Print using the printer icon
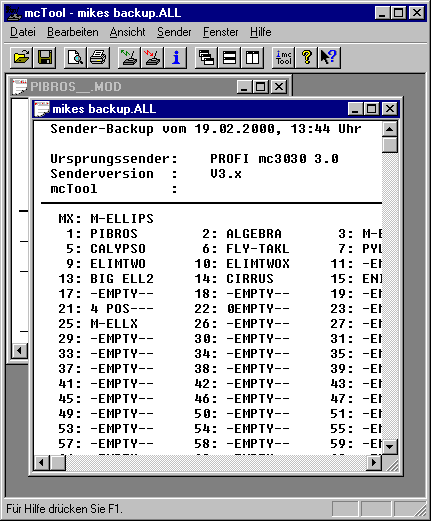This screenshot has width=431, height=521. 98,57
